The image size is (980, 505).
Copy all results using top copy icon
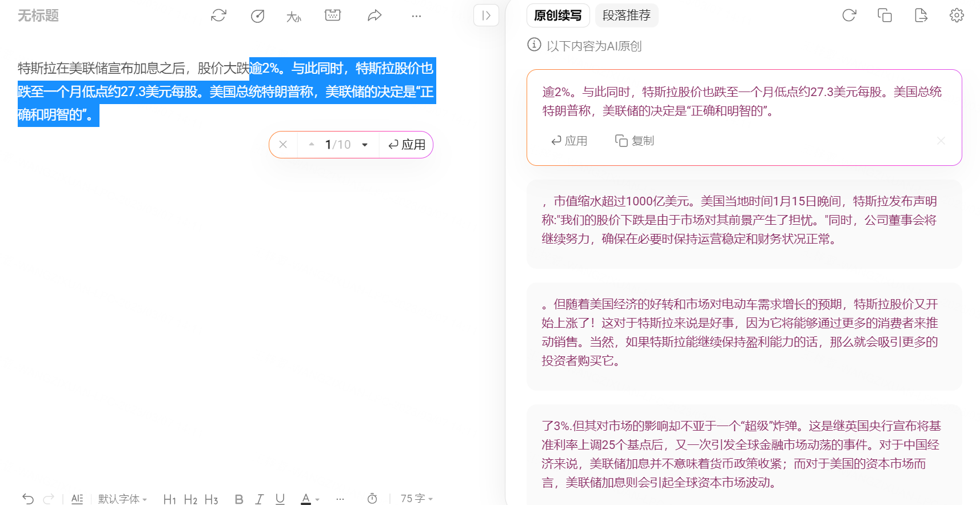[885, 15]
